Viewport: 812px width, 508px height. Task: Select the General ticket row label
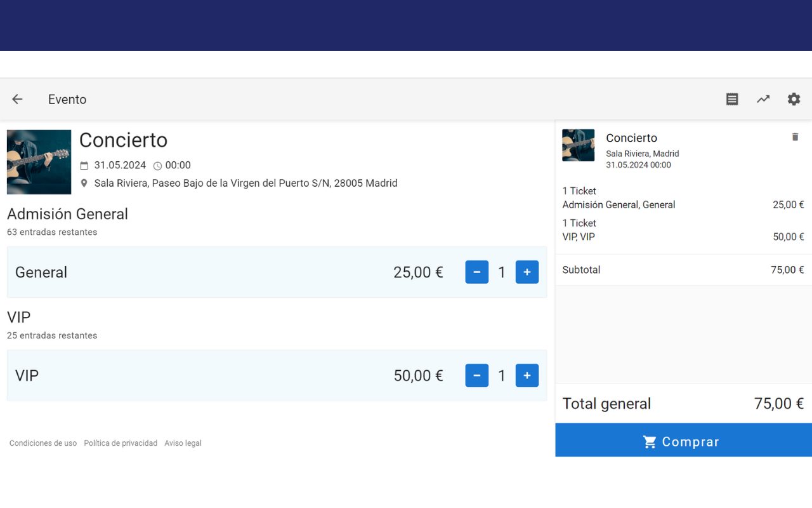point(41,272)
